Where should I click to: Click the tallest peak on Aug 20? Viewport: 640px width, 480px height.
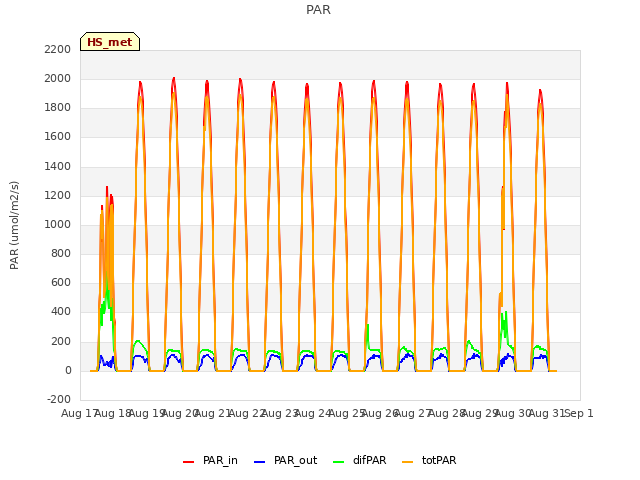coord(174,78)
